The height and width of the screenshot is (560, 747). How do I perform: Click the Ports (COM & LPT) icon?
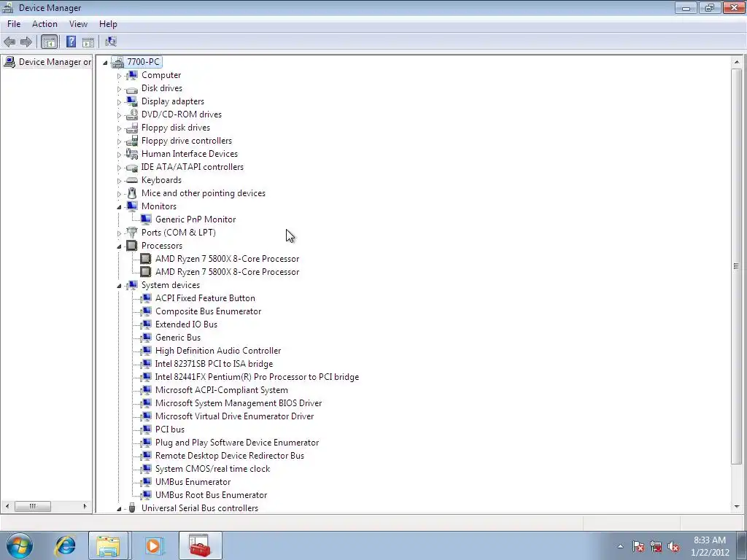pyautogui.click(x=132, y=233)
